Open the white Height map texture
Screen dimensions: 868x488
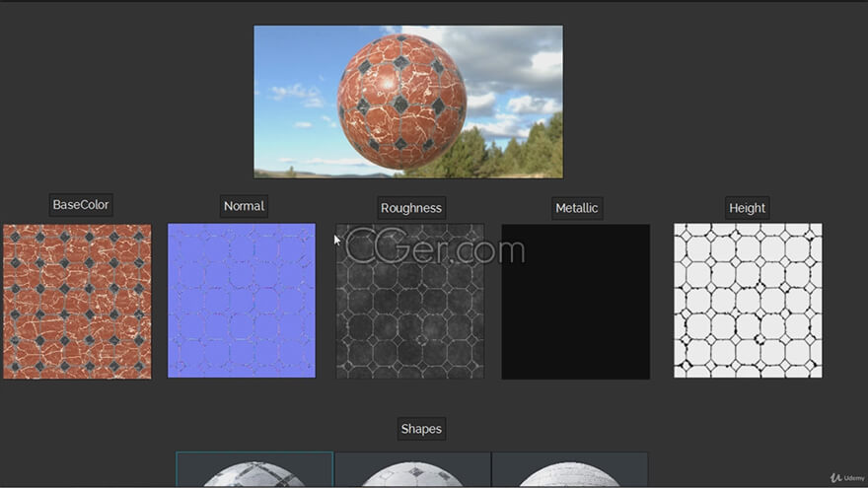748,301
